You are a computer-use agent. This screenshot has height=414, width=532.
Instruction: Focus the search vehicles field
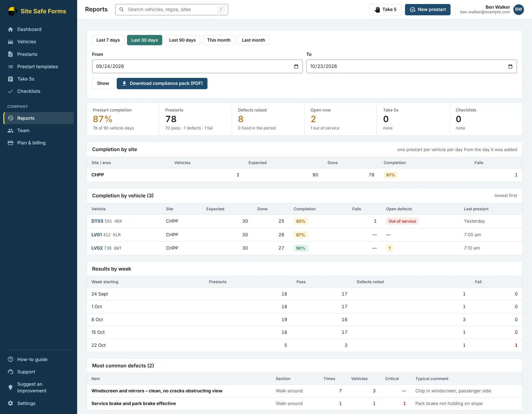(x=172, y=10)
